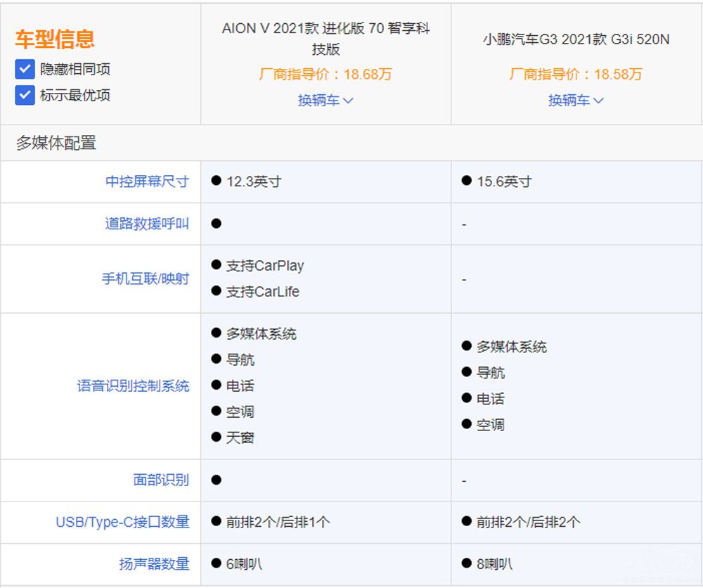Click the 车型信息 heading
The image size is (703, 588).
tap(55, 39)
